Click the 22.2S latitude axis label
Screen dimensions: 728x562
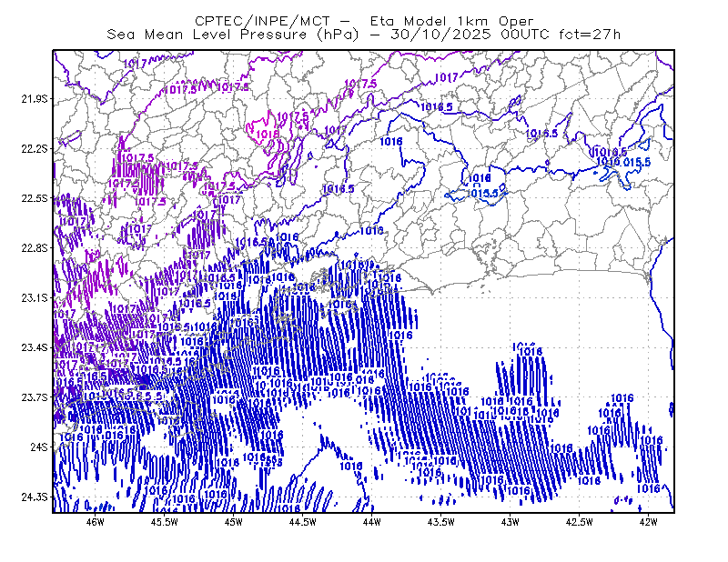pyautogui.click(x=35, y=148)
